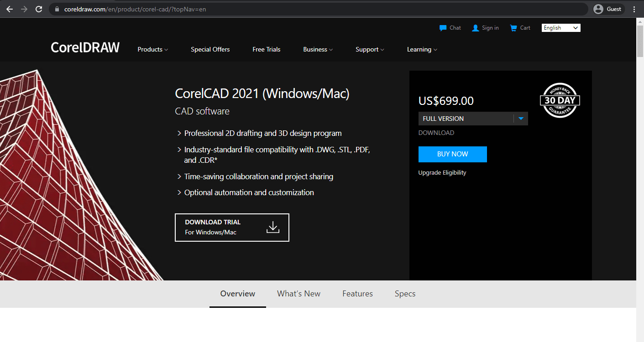The width and height of the screenshot is (644, 342).
Task: Click 'Optional automation and customization' text
Action: tap(249, 192)
